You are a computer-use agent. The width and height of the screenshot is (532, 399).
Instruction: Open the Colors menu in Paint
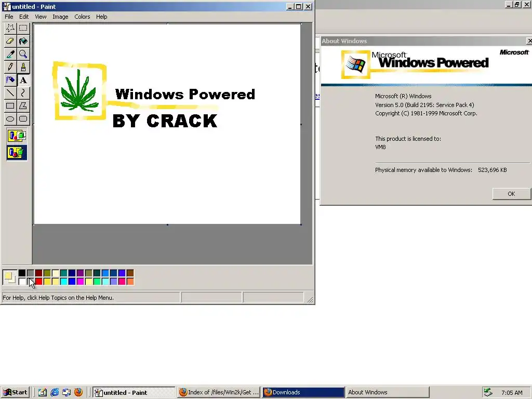(x=82, y=17)
